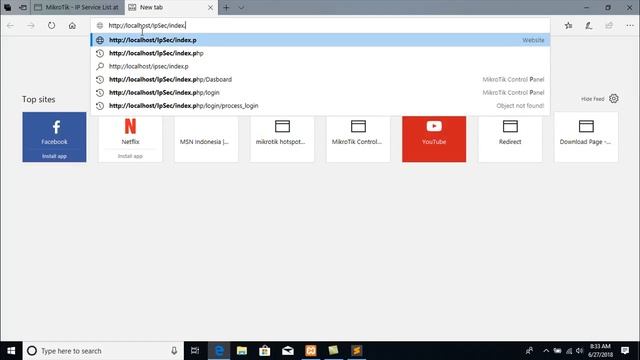Screen dimensions: 640x360
Task: Open the clock showing 8:33 AM
Action: click(600, 351)
